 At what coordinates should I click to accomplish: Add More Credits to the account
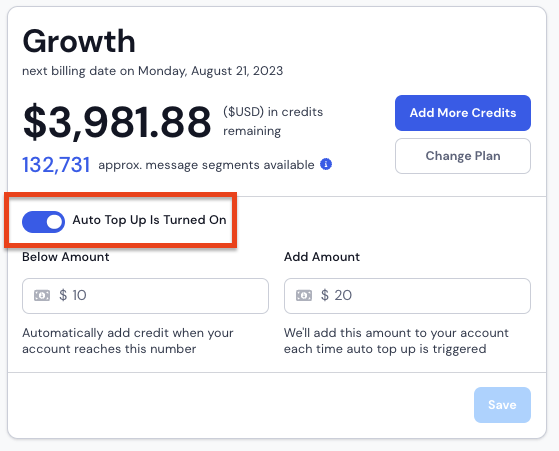[463, 113]
